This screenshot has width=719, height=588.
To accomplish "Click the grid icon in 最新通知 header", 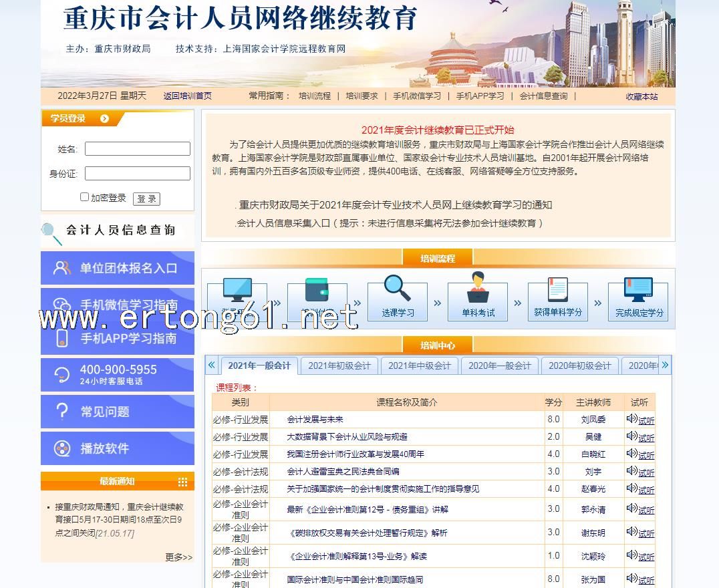I will tap(182, 482).
